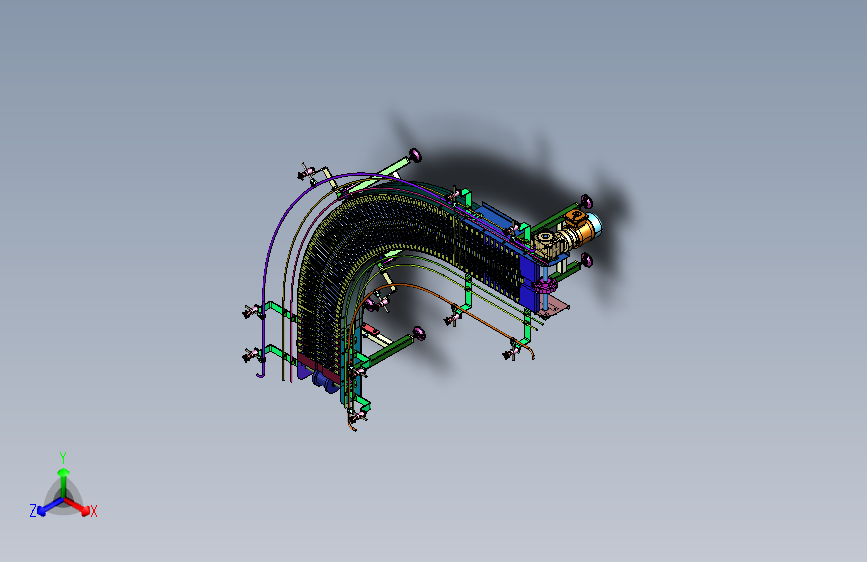Click the blue Z axis of orientation triad

coord(50,506)
